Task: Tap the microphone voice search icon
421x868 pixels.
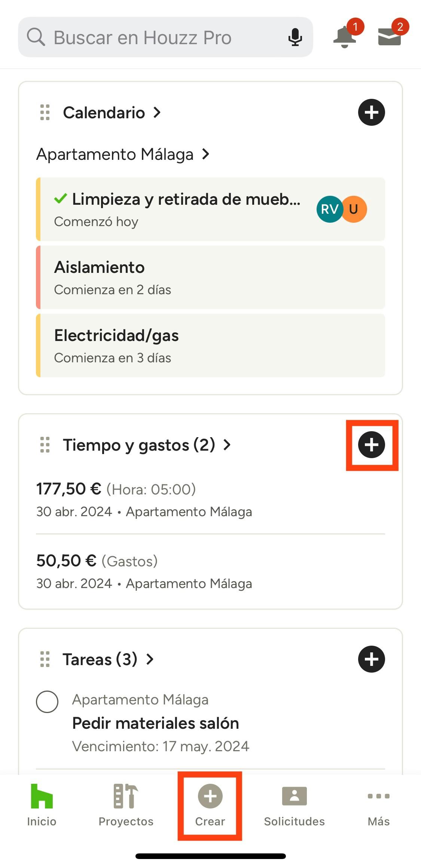Action: (x=295, y=37)
